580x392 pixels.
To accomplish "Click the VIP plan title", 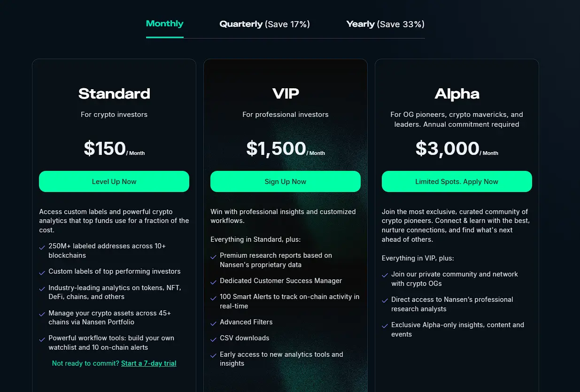I will point(285,93).
